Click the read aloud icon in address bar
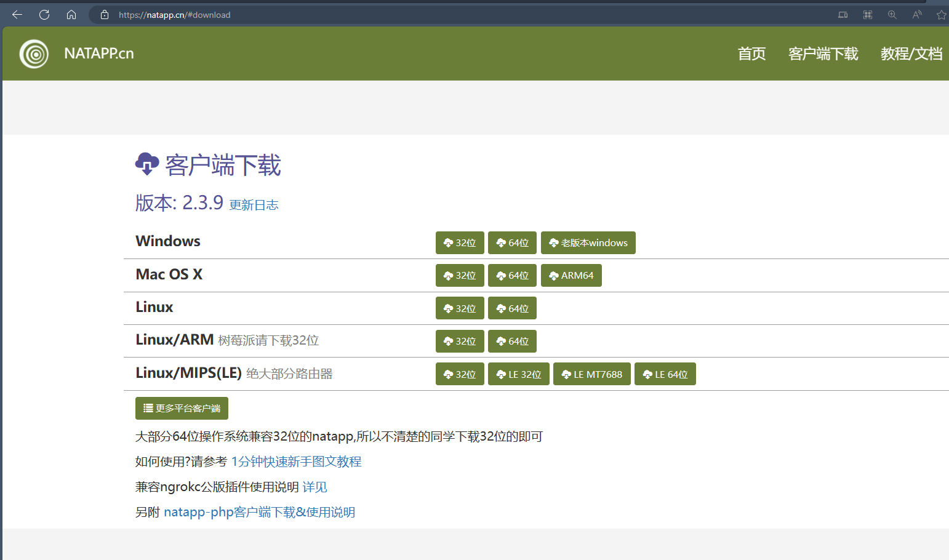 (917, 15)
